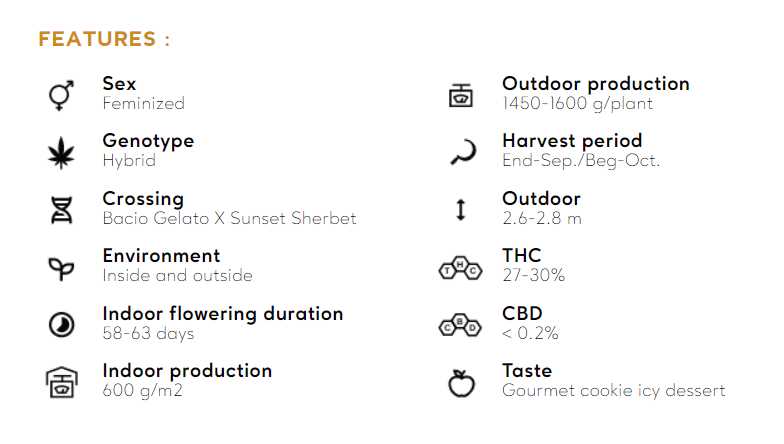
Task: Click the house scale Indoor production icon
Action: [x=61, y=382]
